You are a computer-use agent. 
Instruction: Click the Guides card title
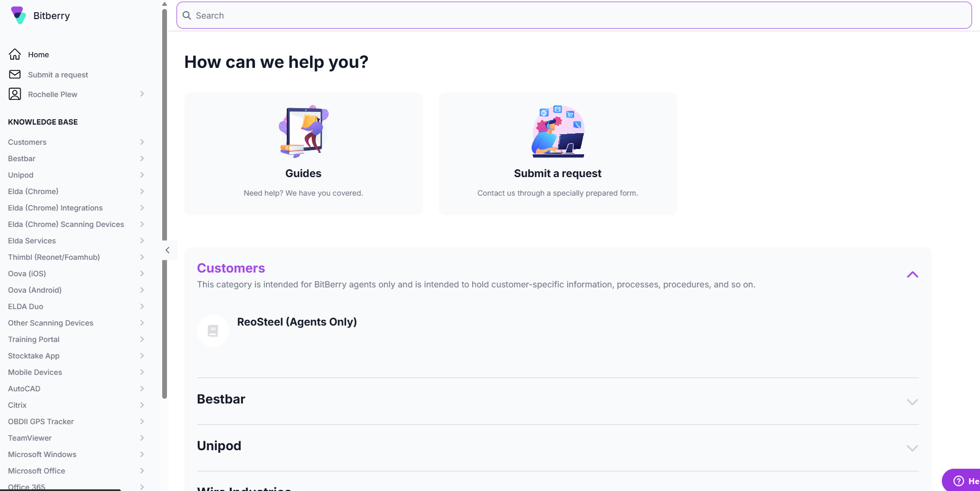click(303, 173)
